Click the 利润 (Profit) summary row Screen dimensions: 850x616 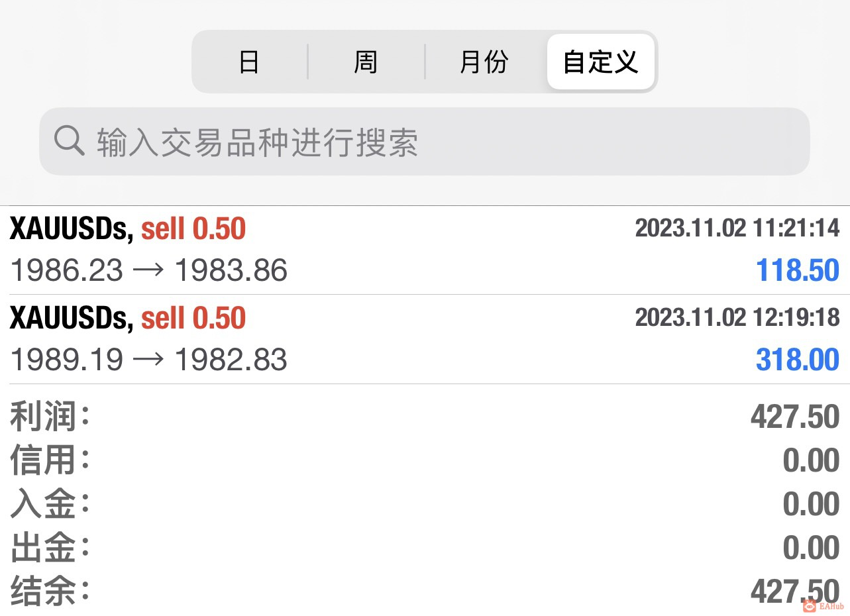click(x=424, y=417)
